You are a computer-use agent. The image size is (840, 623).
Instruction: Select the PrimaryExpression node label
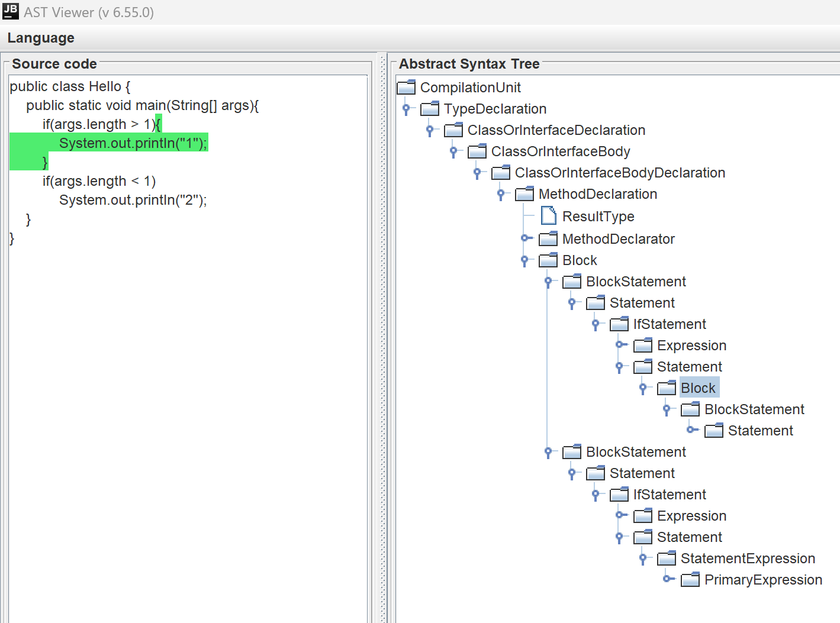click(x=763, y=580)
